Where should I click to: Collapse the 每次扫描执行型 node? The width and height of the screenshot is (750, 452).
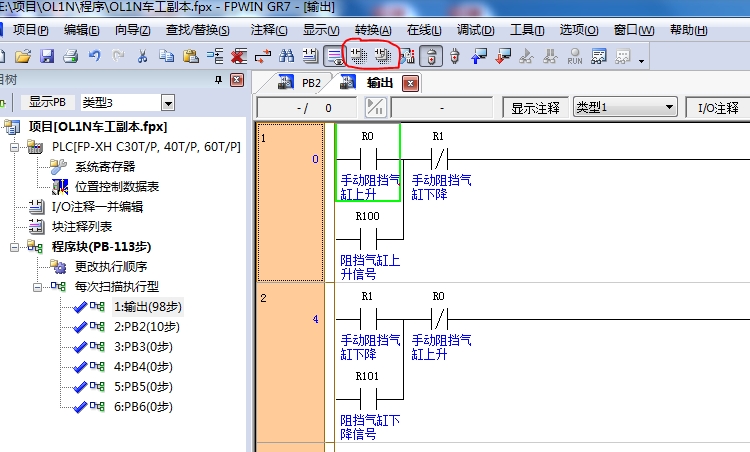coord(37,287)
